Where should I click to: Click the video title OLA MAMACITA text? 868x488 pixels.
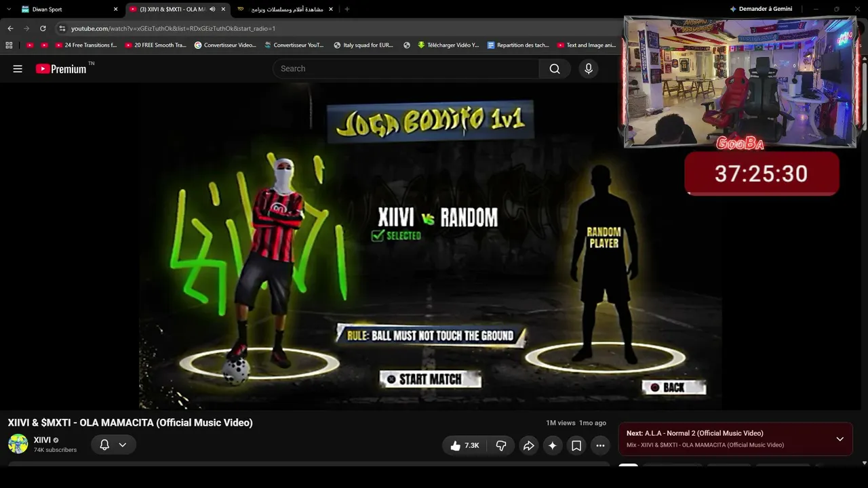[130, 422]
